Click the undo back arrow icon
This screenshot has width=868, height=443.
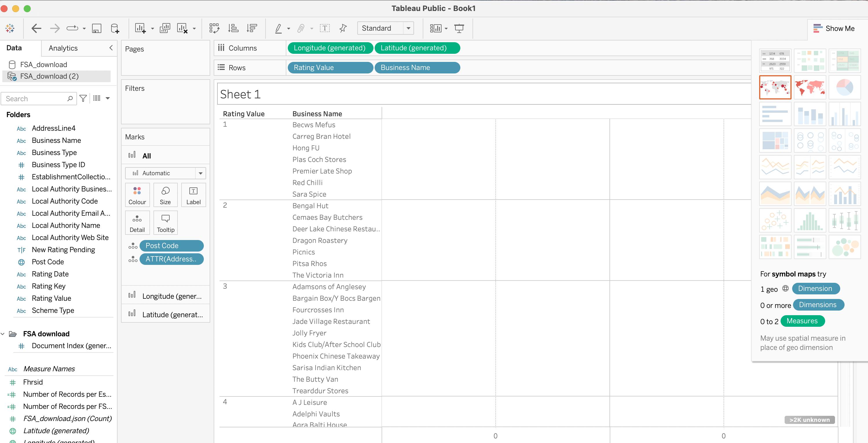(x=36, y=28)
